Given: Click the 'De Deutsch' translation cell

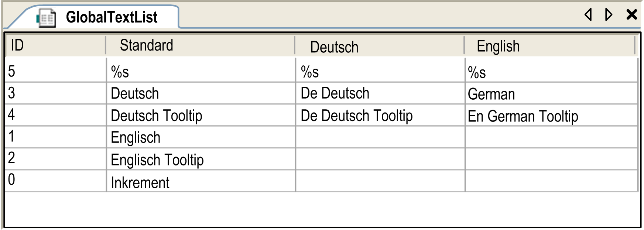Looking at the screenshot, I should (380, 93).
